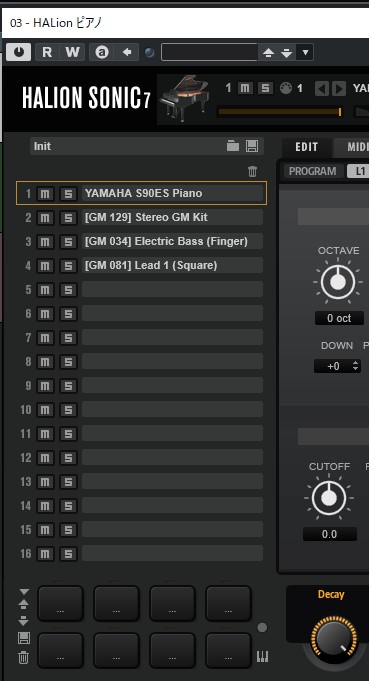Save multi-program with disk icon
The width and height of the screenshot is (369, 681).
252,146
